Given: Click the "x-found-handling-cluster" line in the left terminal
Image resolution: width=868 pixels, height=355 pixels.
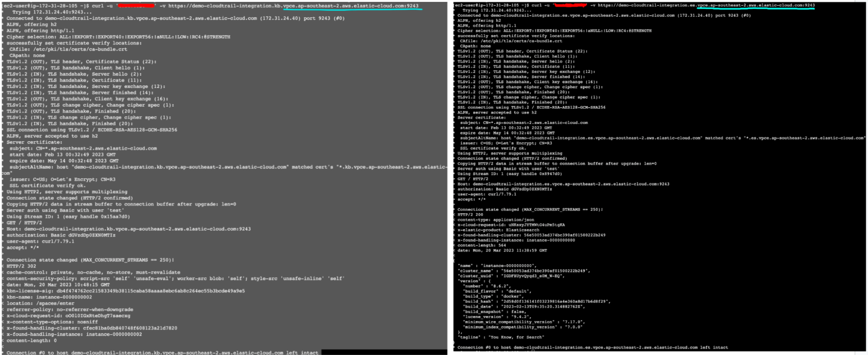Looking at the screenshot, I should pyautogui.click(x=92, y=328).
